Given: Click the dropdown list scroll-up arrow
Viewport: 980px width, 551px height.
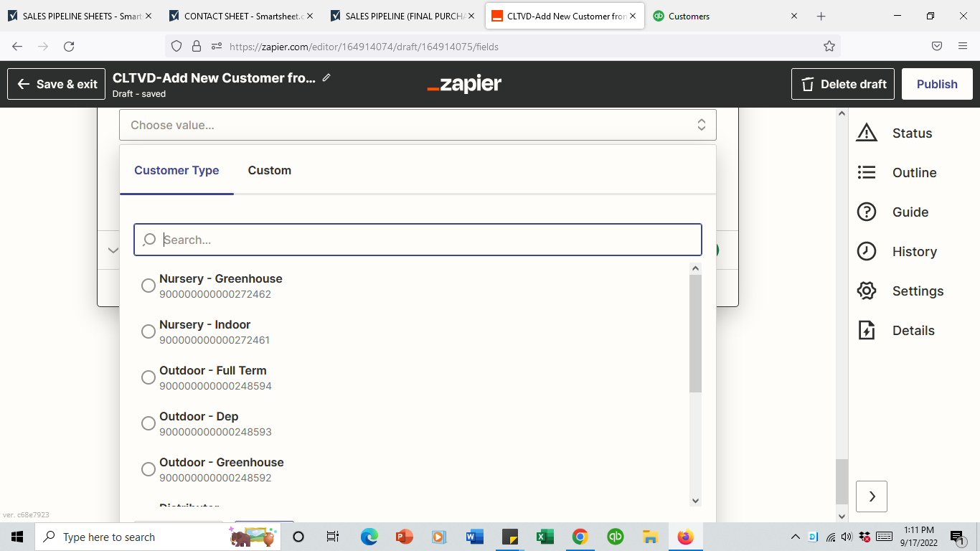Looking at the screenshot, I should pos(694,268).
